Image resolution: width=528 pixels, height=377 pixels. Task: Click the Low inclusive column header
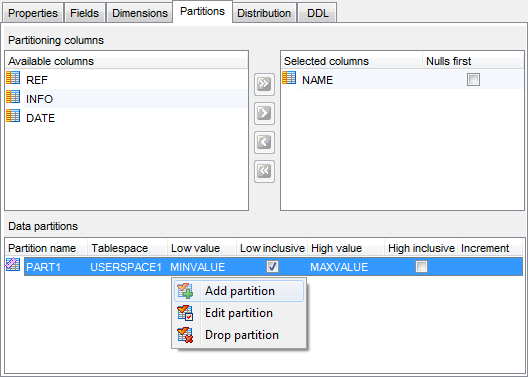point(272,248)
